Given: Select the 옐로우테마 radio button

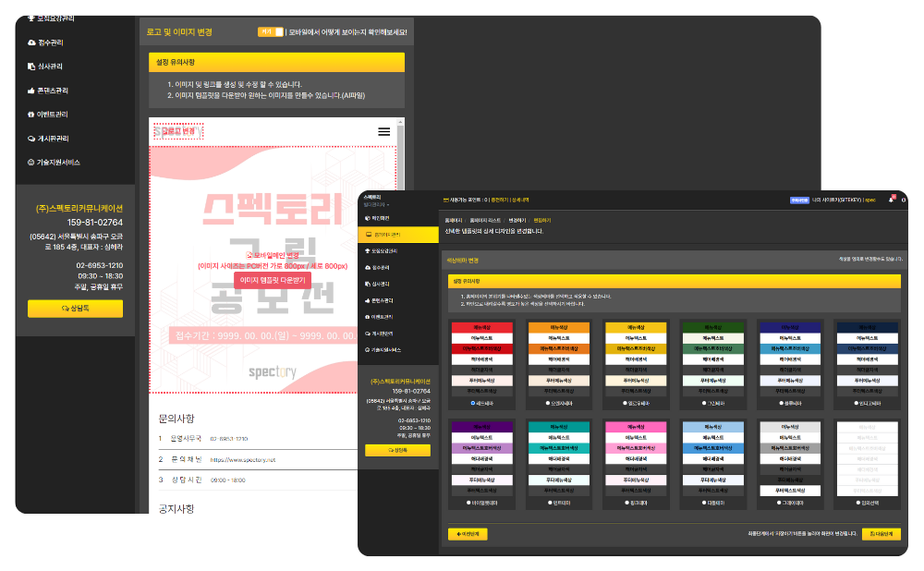Looking at the screenshot, I should [x=626, y=403].
